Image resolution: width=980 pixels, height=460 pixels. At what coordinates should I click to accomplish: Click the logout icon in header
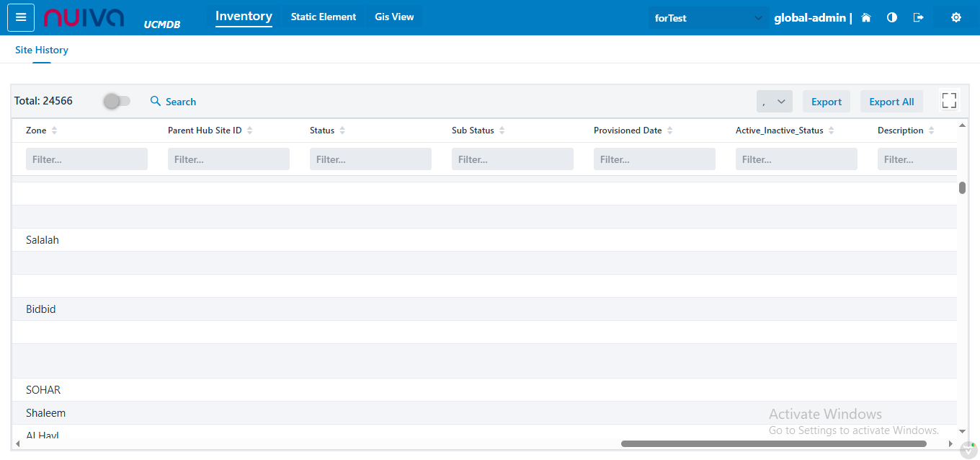point(918,18)
